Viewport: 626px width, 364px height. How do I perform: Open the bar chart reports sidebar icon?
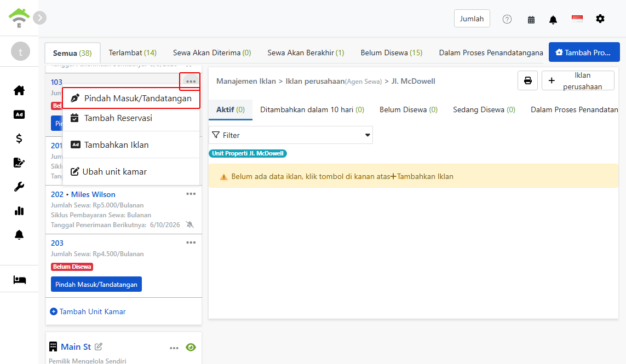(19, 211)
